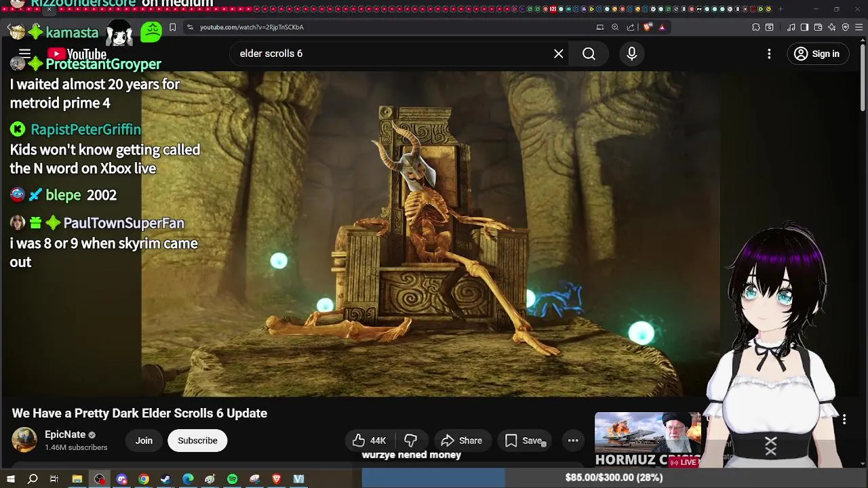The height and width of the screenshot is (488, 868).
Task: Open the media control music note
Action: pos(791,27)
